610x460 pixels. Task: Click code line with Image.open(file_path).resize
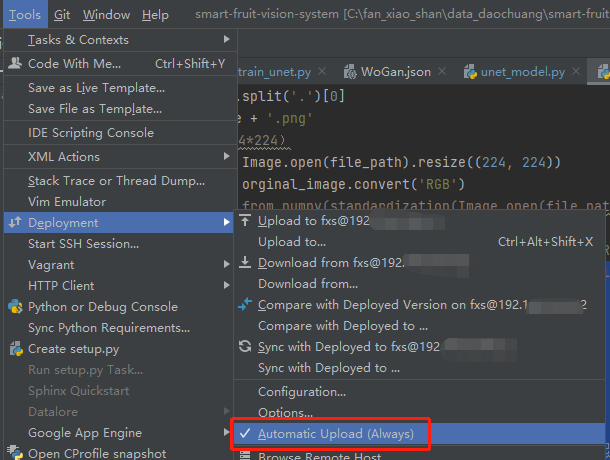[x=401, y=162]
